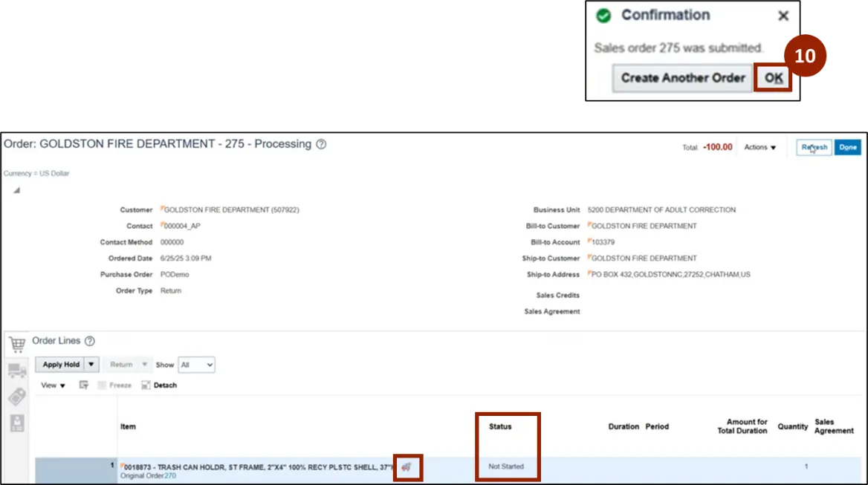This screenshot has width=868, height=485.
Task: Open Order Lines shopping cart tab
Action: coord(17,344)
